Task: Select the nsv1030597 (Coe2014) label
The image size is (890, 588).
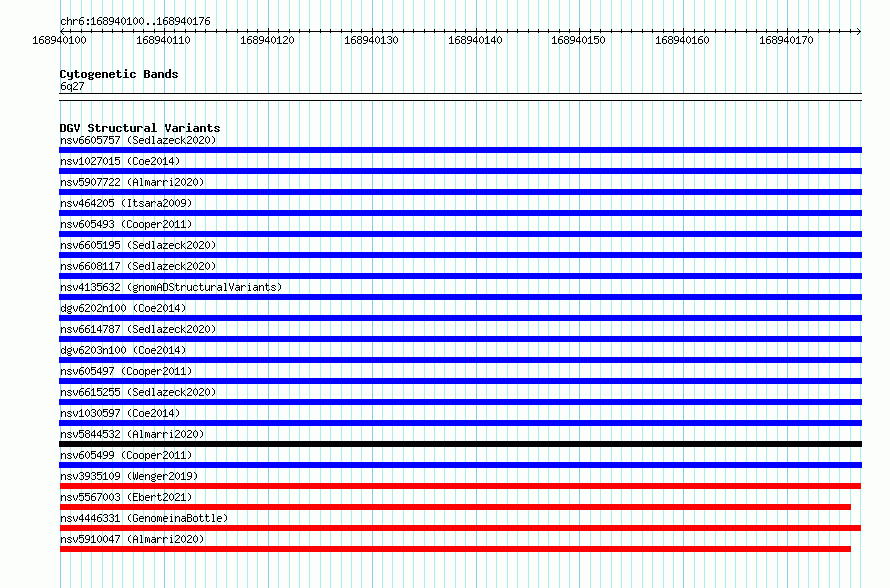Action: point(120,413)
